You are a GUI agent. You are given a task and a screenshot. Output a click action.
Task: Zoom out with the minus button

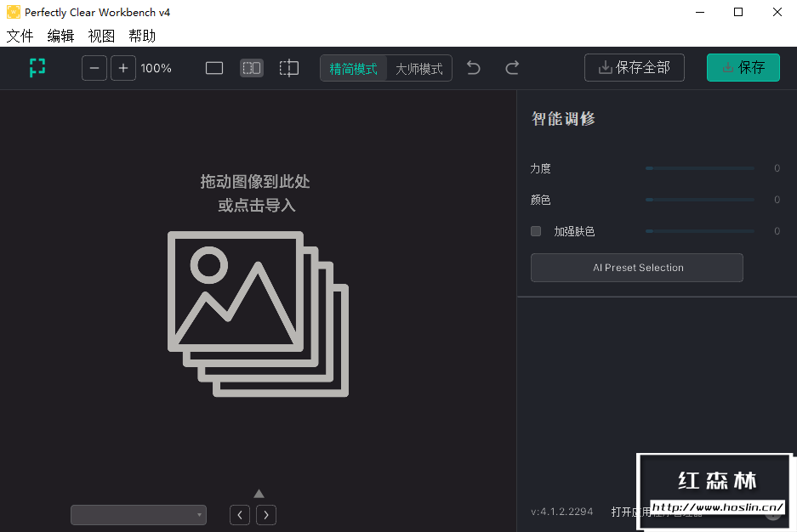[94, 68]
